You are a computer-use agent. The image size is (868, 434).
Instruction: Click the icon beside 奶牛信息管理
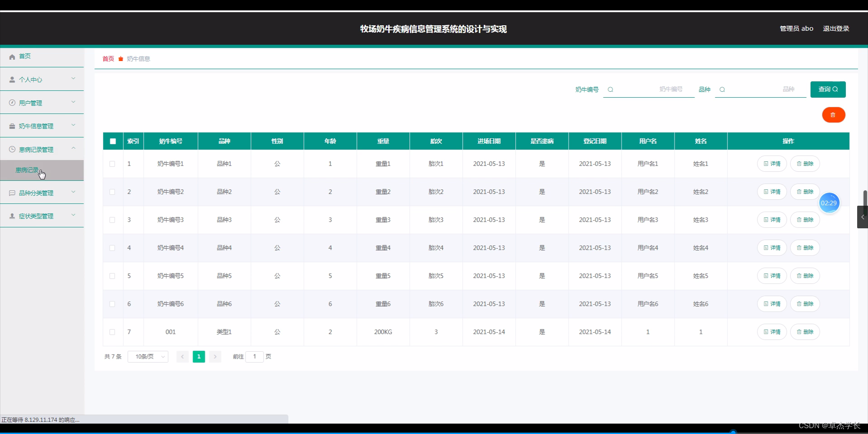click(x=12, y=126)
